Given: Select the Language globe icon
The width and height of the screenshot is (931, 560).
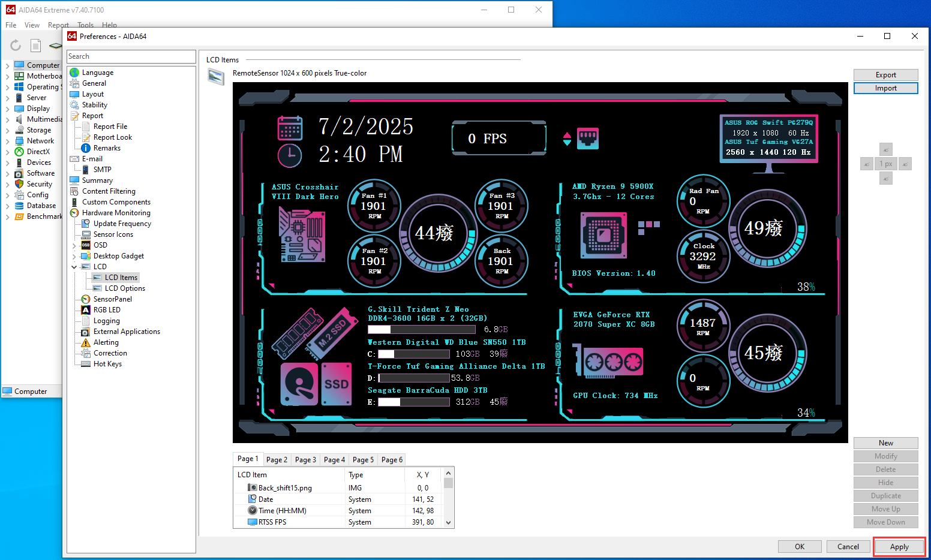Looking at the screenshot, I should tap(74, 73).
